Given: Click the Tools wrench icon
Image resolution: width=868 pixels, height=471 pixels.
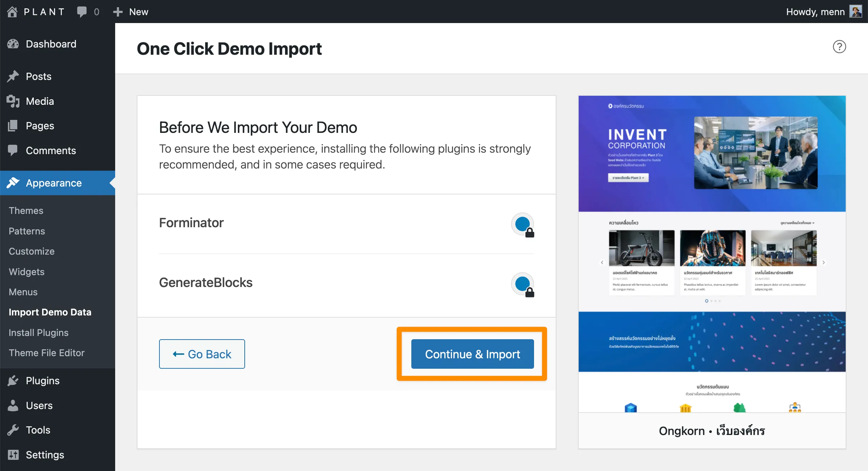Looking at the screenshot, I should click(x=13, y=430).
